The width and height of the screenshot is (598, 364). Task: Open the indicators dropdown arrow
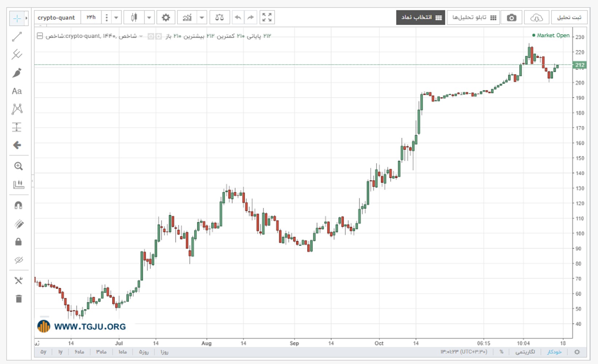(202, 17)
